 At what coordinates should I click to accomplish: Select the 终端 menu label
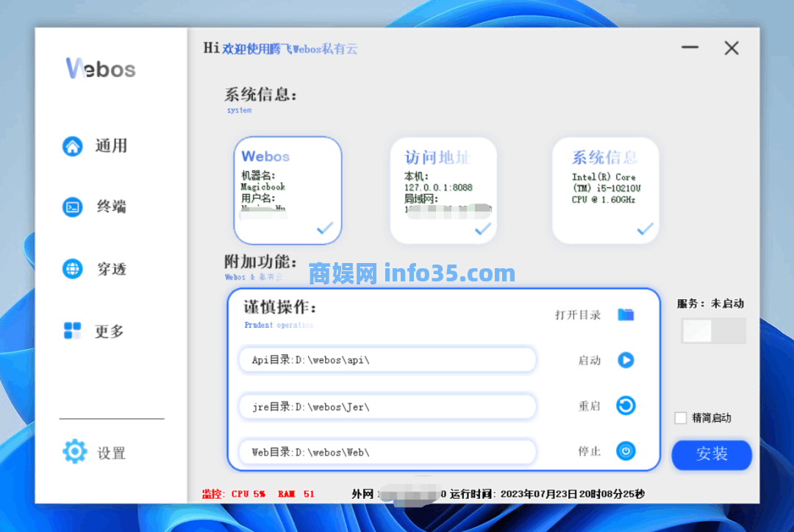point(112,207)
